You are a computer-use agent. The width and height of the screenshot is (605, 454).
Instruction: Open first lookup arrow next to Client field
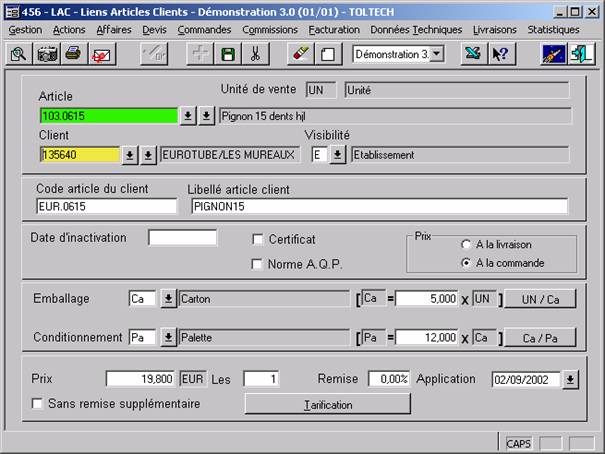130,155
